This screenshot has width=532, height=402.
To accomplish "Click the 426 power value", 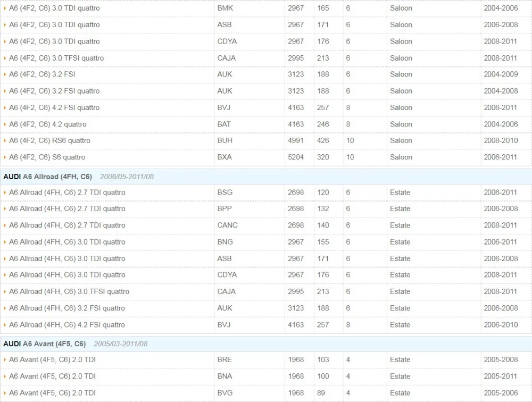I will [x=323, y=141].
